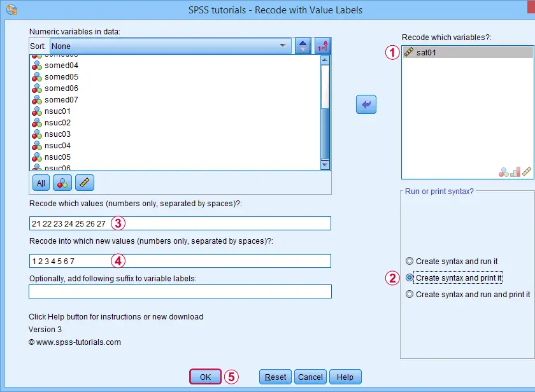Click the move-variable arrow button

366,104
